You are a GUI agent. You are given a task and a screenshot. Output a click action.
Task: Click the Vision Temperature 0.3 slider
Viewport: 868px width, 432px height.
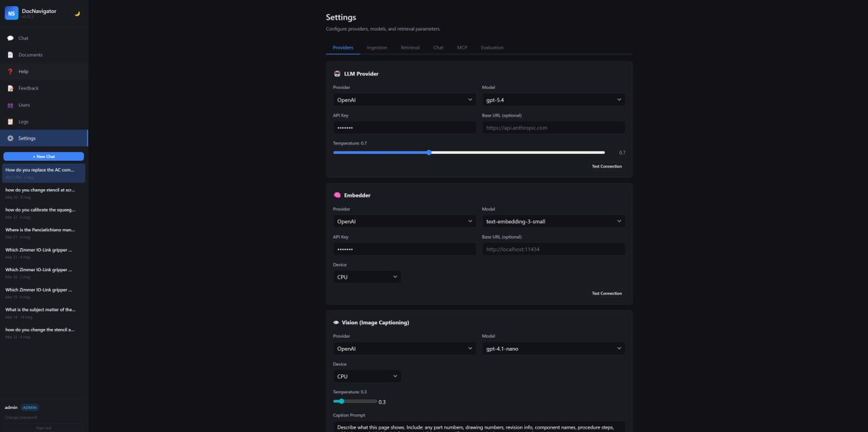click(355, 401)
